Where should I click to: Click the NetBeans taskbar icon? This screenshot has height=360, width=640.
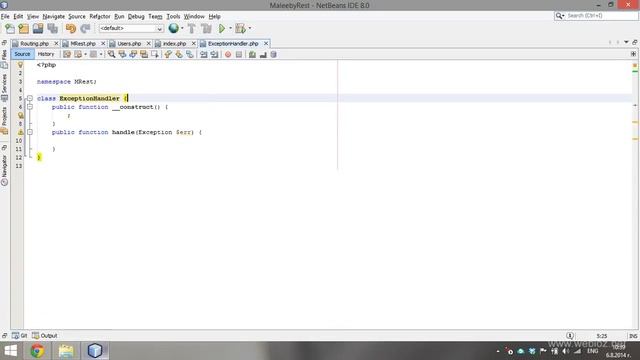[95, 351]
